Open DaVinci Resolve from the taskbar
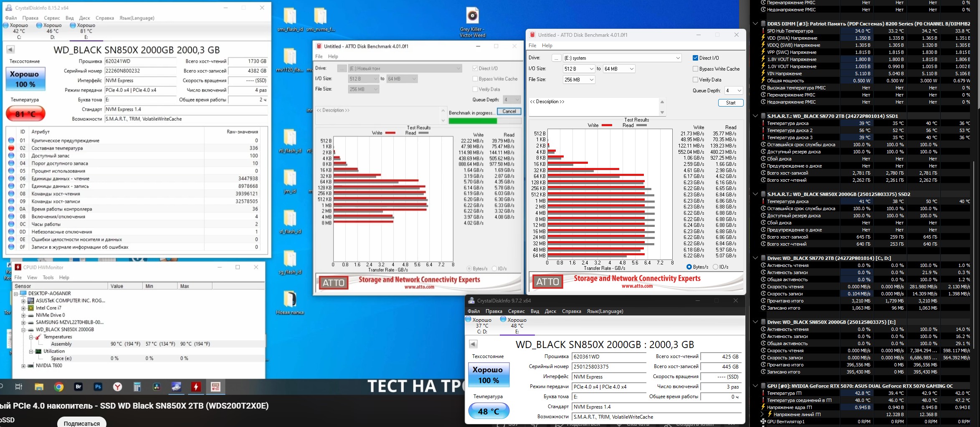980x427 pixels. click(157, 387)
